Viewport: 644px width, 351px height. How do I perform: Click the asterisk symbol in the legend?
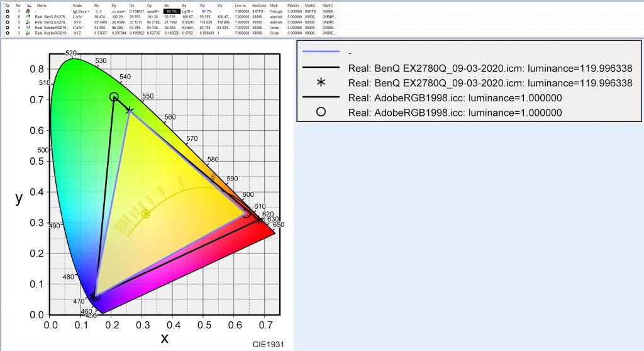pos(321,82)
